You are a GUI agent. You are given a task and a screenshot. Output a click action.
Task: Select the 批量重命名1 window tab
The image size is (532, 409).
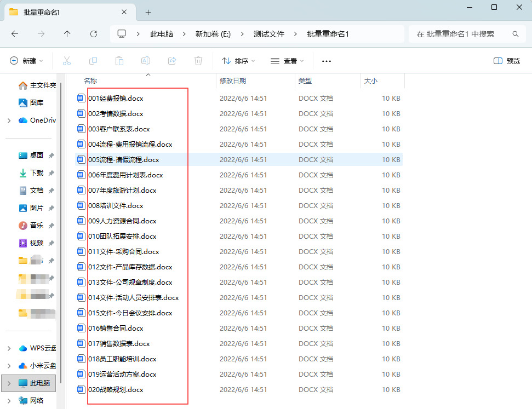(x=70, y=12)
